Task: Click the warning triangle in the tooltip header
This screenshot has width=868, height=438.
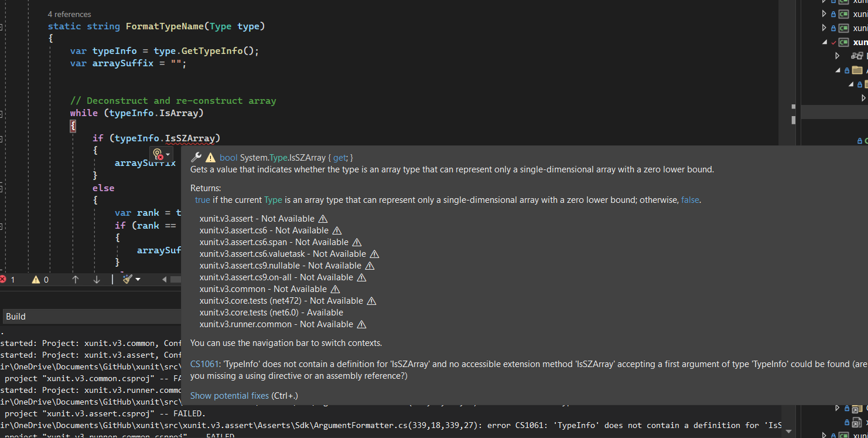Action: pos(210,157)
